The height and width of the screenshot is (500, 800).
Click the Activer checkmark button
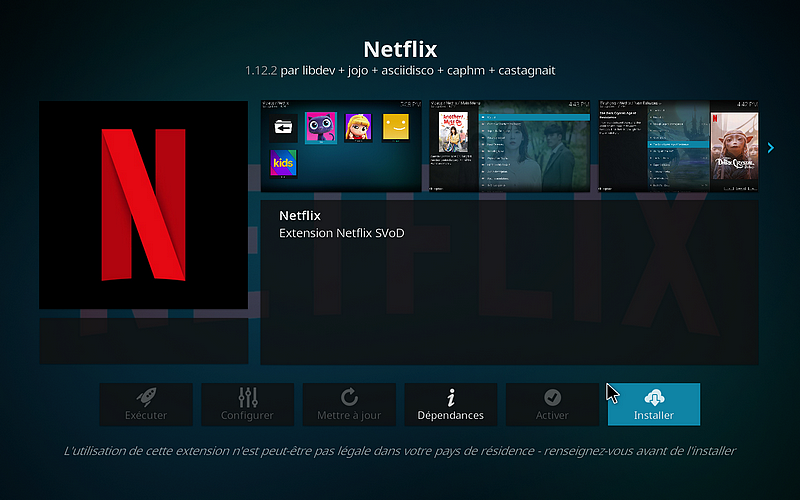552,404
